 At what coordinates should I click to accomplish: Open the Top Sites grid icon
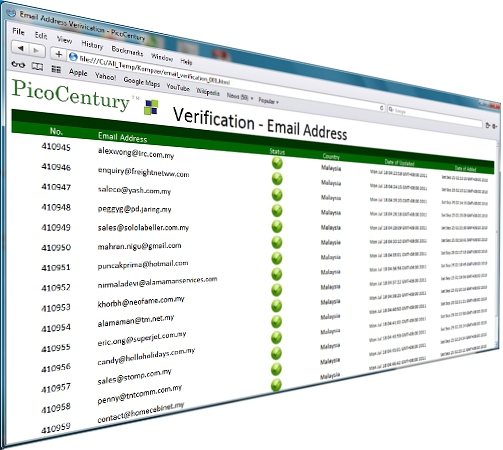click(x=56, y=69)
